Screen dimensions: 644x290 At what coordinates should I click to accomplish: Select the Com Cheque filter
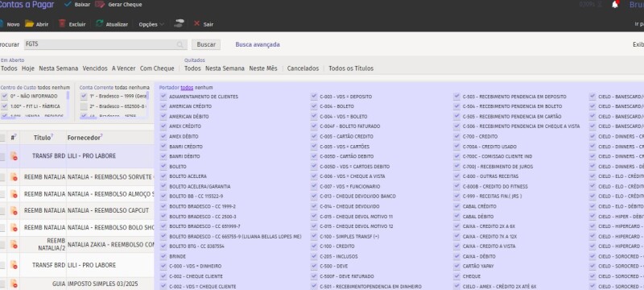click(157, 68)
